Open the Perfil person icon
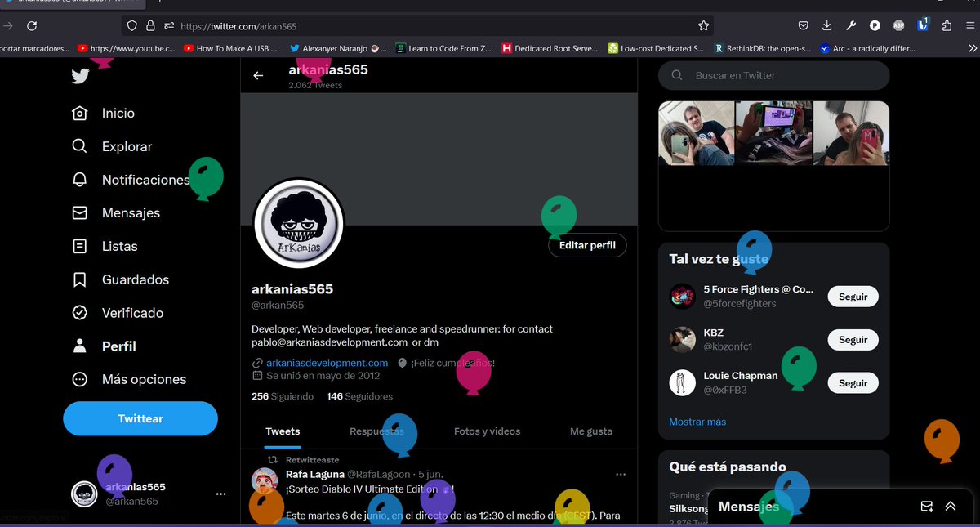The height and width of the screenshot is (527, 980). click(x=79, y=346)
